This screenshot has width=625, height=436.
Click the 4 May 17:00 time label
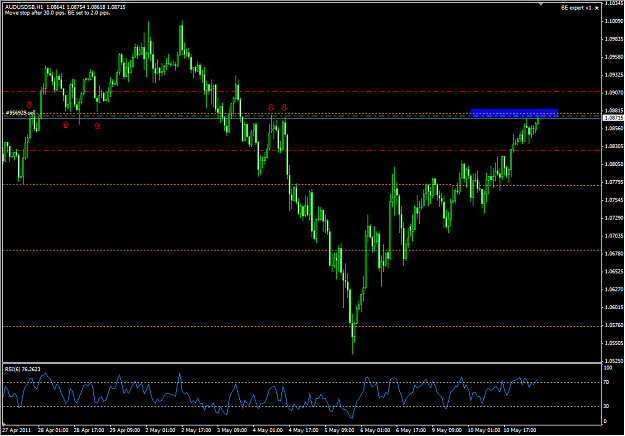pyautogui.click(x=304, y=430)
